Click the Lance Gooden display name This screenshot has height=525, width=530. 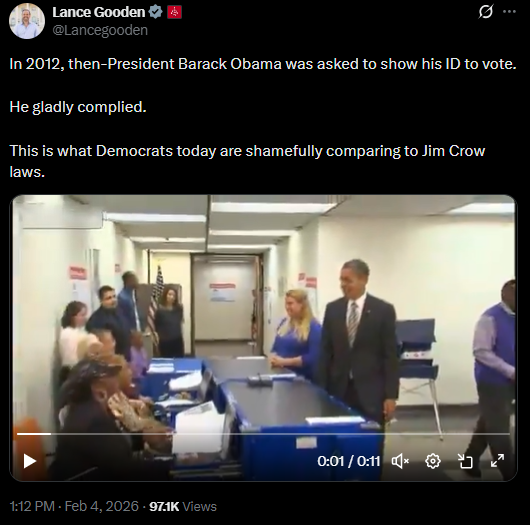pyautogui.click(x=99, y=12)
